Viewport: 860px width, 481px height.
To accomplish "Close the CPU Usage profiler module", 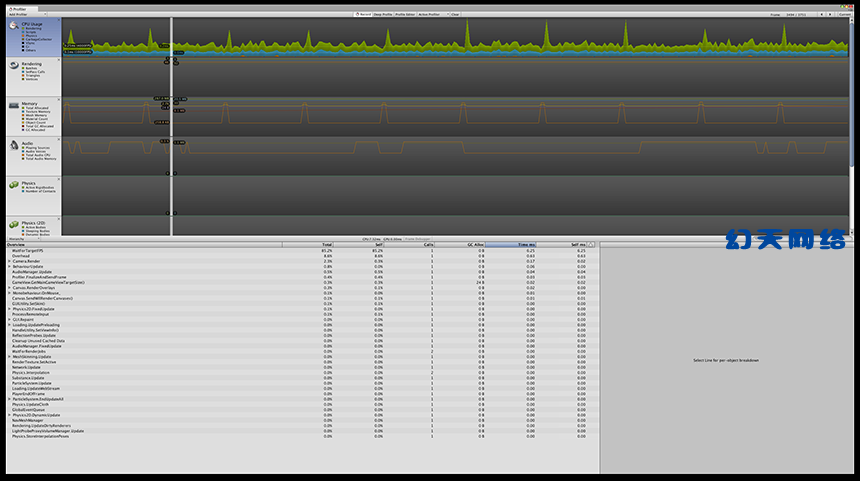I will (59, 20).
